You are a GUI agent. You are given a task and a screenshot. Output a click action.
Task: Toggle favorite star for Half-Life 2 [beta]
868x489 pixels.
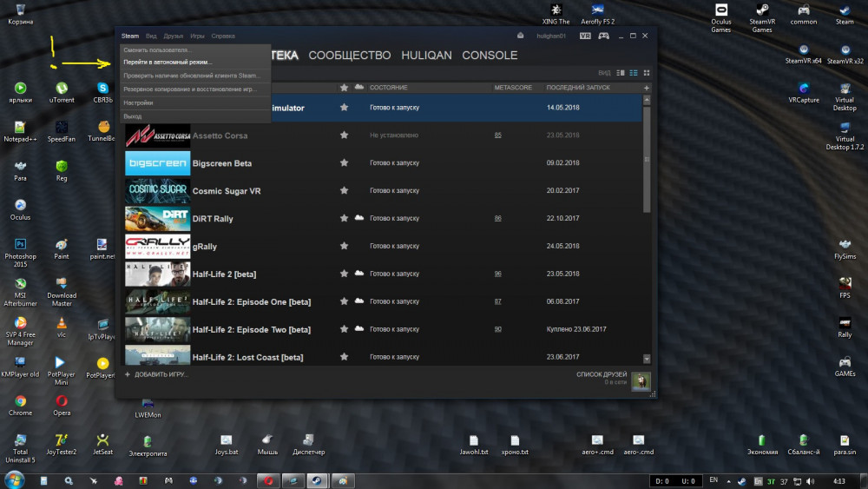(x=344, y=274)
